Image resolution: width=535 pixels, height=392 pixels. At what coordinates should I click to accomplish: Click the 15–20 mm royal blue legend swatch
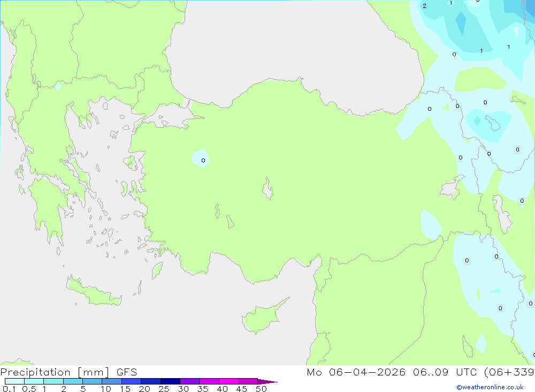[131, 381]
